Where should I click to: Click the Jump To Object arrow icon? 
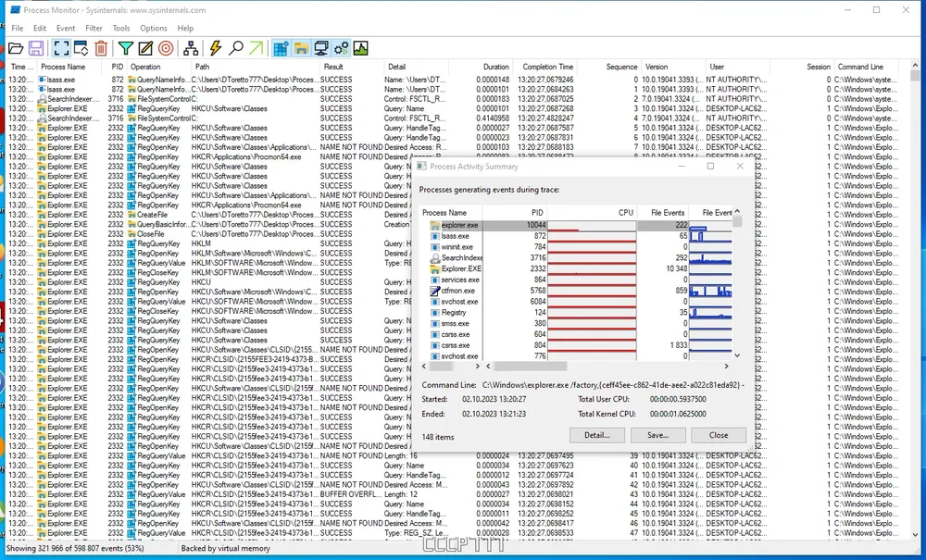point(257,48)
